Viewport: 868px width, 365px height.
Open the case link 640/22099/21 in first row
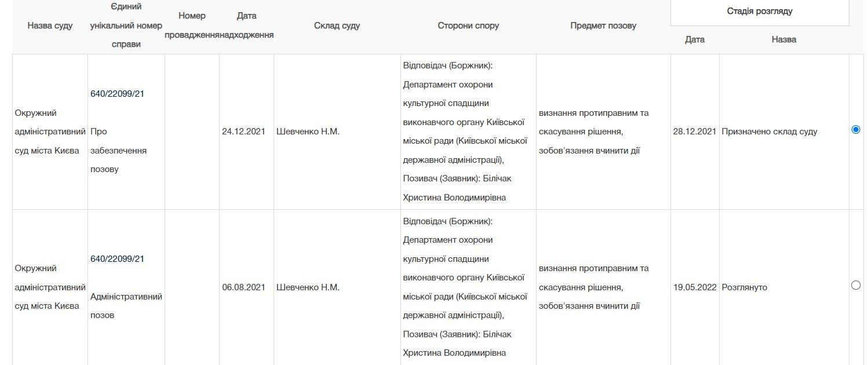tap(117, 92)
